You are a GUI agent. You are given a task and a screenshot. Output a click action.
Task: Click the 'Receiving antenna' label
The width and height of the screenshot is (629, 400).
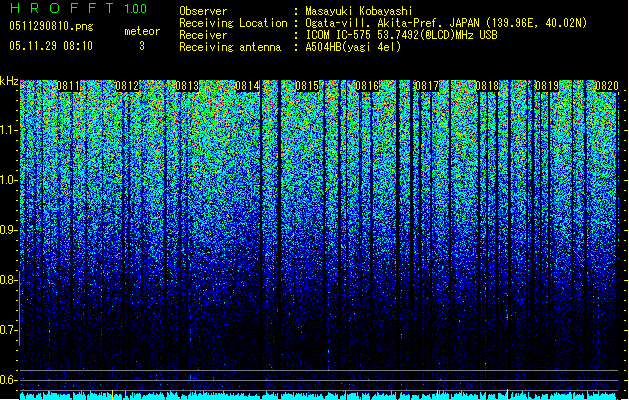tap(230, 47)
